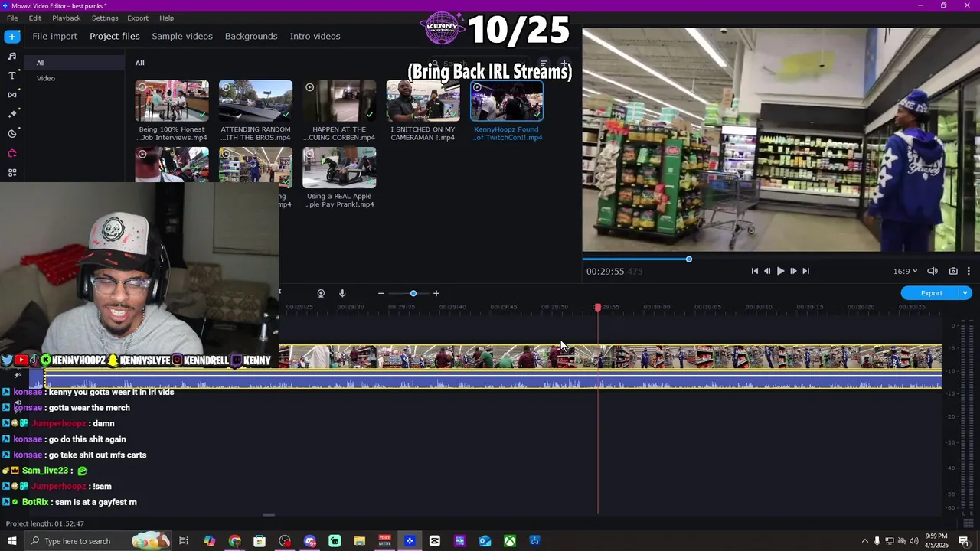Open the Settings menu
The image size is (980, 551).
(105, 18)
